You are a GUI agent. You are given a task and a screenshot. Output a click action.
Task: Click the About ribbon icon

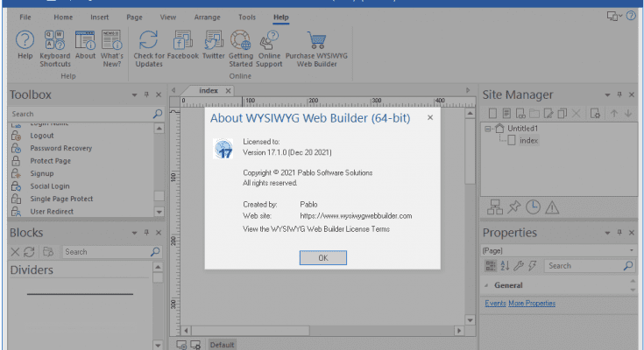tap(85, 45)
